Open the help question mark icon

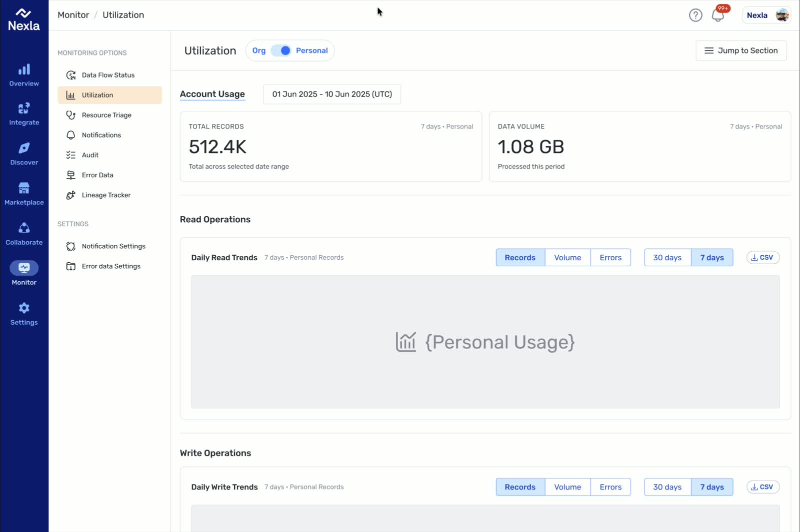pos(695,15)
